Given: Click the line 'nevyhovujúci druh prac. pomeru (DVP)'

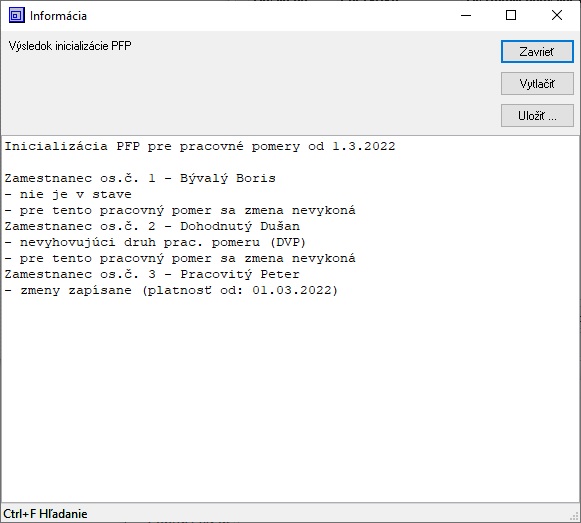Looking at the screenshot, I should [x=155, y=242].
